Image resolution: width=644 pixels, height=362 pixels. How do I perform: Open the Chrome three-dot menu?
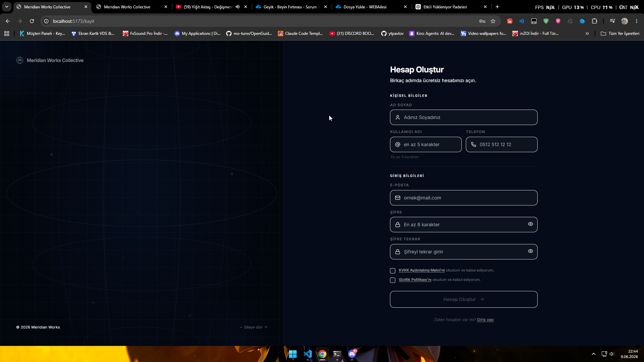coord(637,21)
